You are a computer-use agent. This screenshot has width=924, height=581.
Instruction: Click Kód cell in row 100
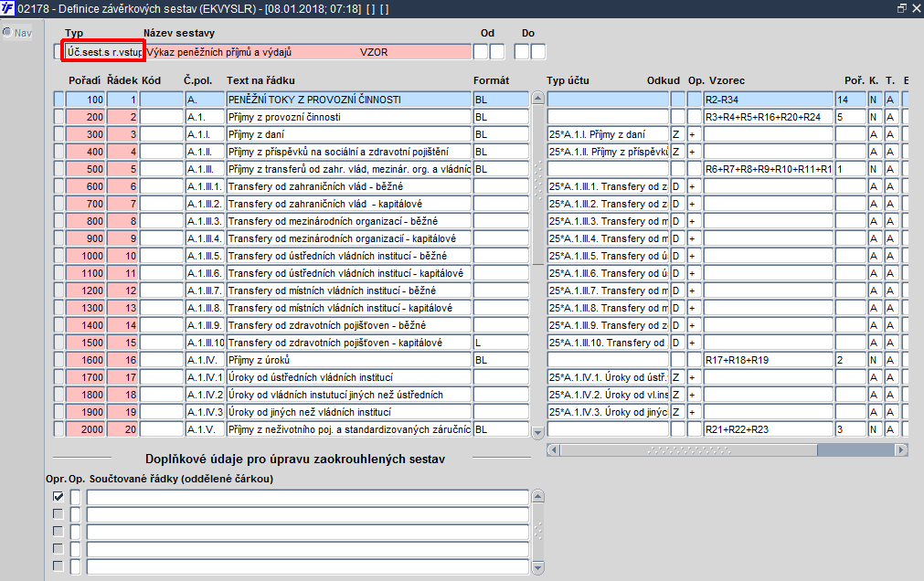tap(162, 100)
